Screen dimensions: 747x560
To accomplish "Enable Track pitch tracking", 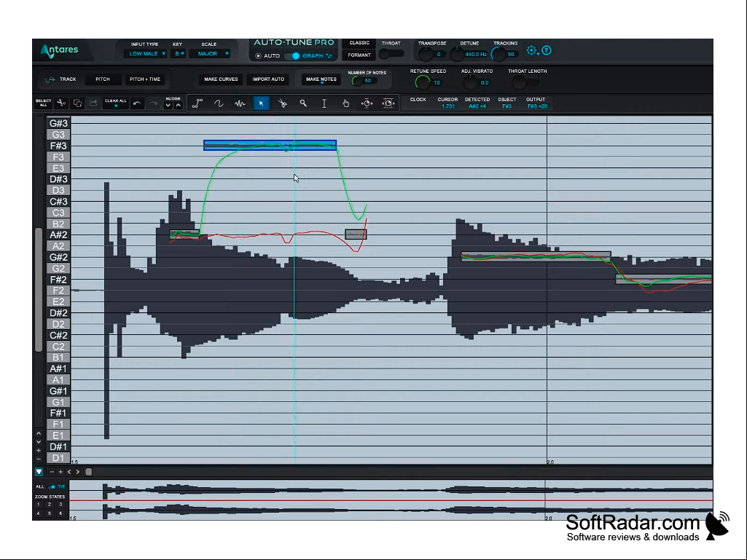I will (60, 79).
